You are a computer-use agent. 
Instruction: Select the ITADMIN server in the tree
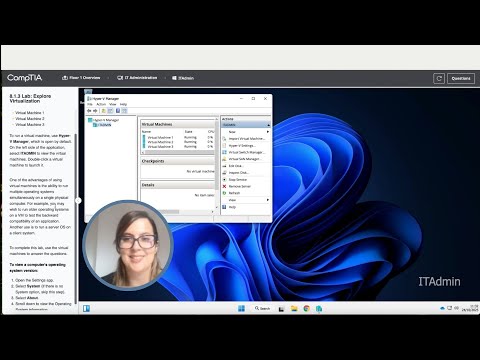102,125
